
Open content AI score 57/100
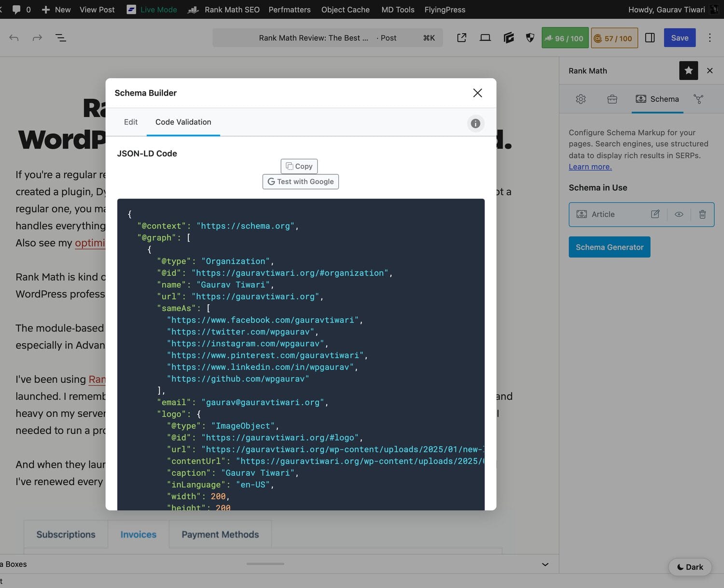click(614, 38)
